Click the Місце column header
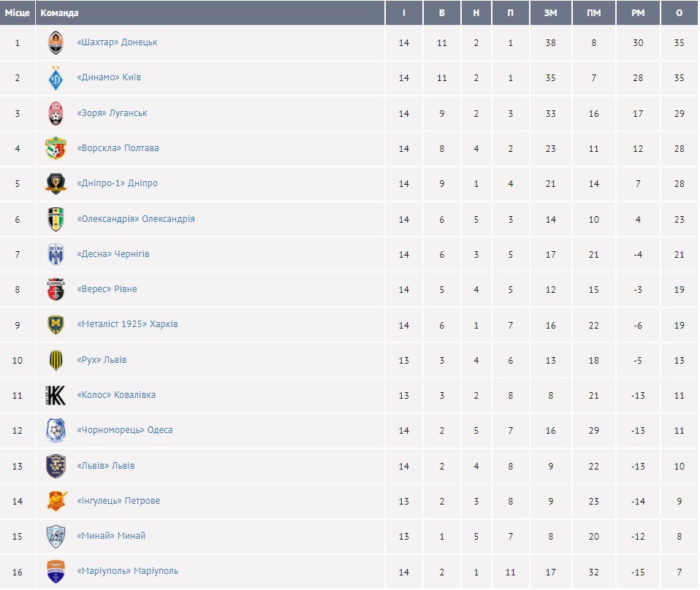The width and height of the screenshot is (700, 590). tap(18, 13)
